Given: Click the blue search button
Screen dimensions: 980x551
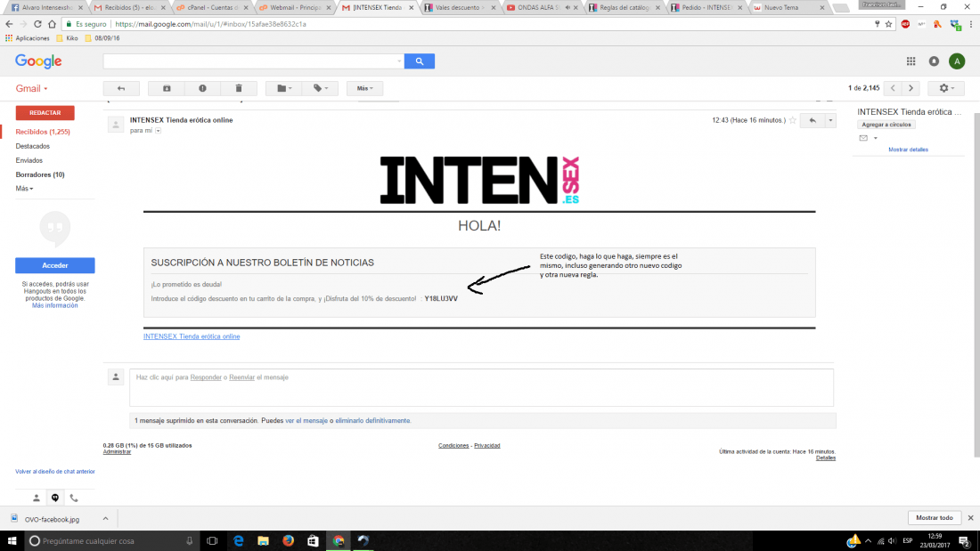Looking at the screenshot, I should 420,61.
